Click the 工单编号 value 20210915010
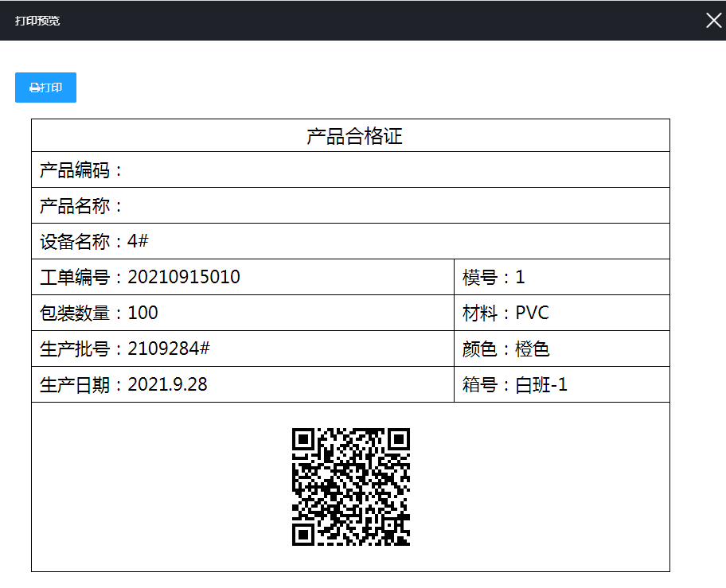726x588 pixels. click(x=184, y=277)
